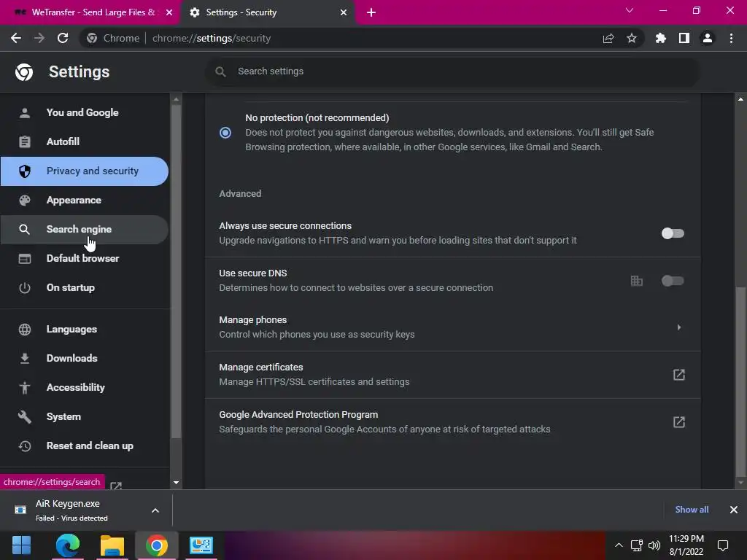Screen dimensions: 747x560
Task: Bookmark this page with the star icon
Action: pyautogui.click(x=632, y=38)
